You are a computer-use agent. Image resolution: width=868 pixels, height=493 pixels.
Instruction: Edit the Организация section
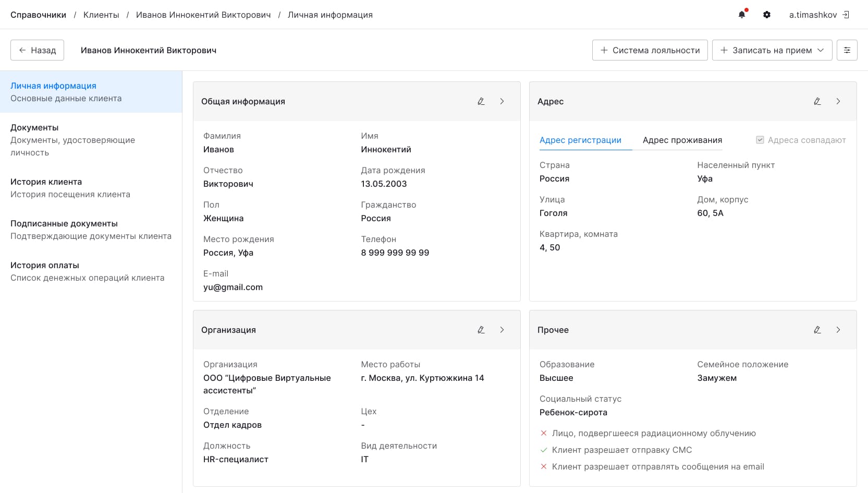pyautogui.click(x=481, y=330)
